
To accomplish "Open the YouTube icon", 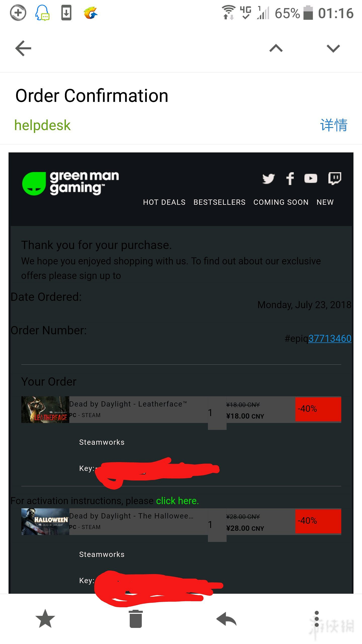I will pyautogui.click(x=311, y=179).
